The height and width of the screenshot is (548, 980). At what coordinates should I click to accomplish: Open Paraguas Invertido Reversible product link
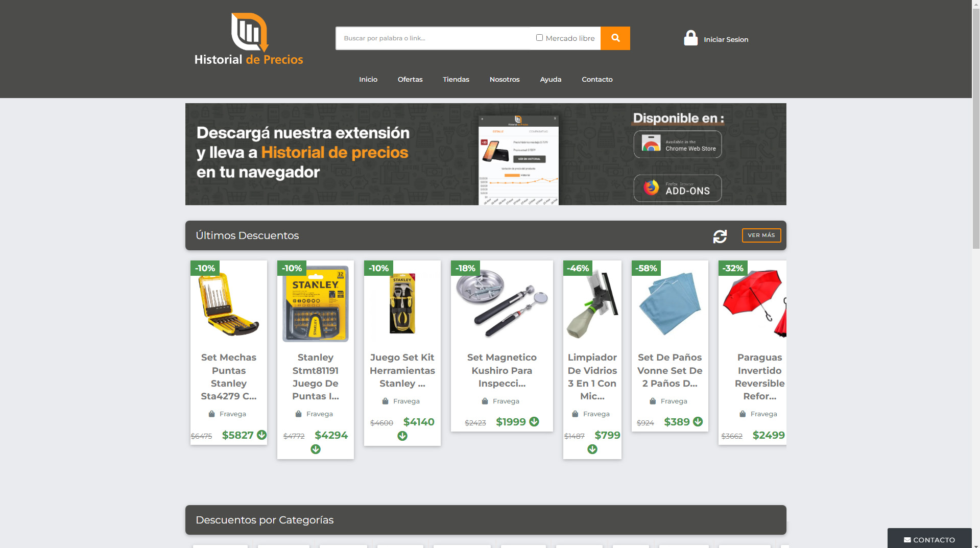(x=759, y=377)
